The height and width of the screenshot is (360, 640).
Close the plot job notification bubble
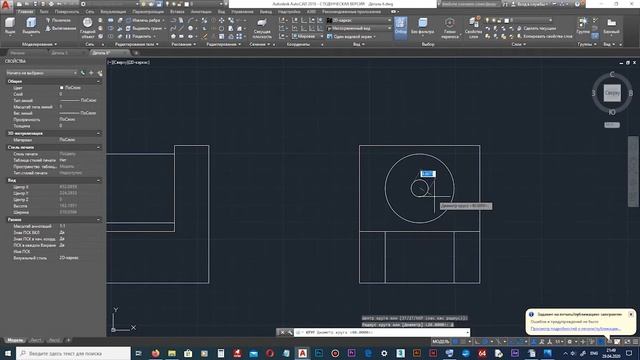[x=631, y=314]
